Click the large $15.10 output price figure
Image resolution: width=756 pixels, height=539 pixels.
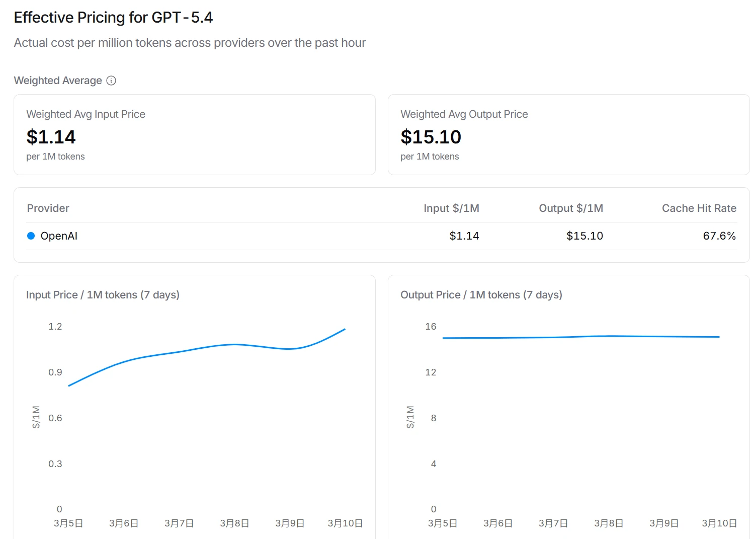(431, 137)
